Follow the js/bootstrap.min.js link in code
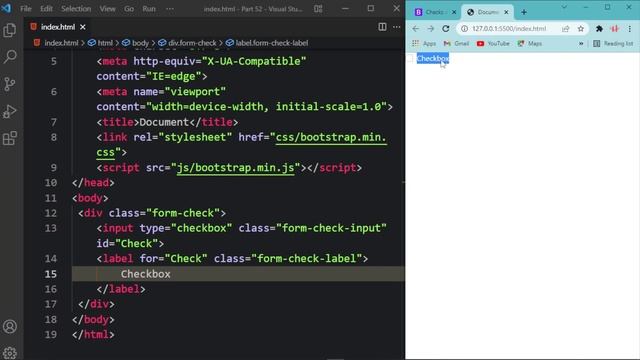Image resolution: width=640 pixels, height=360 pixels. click(x=235, y=168)
